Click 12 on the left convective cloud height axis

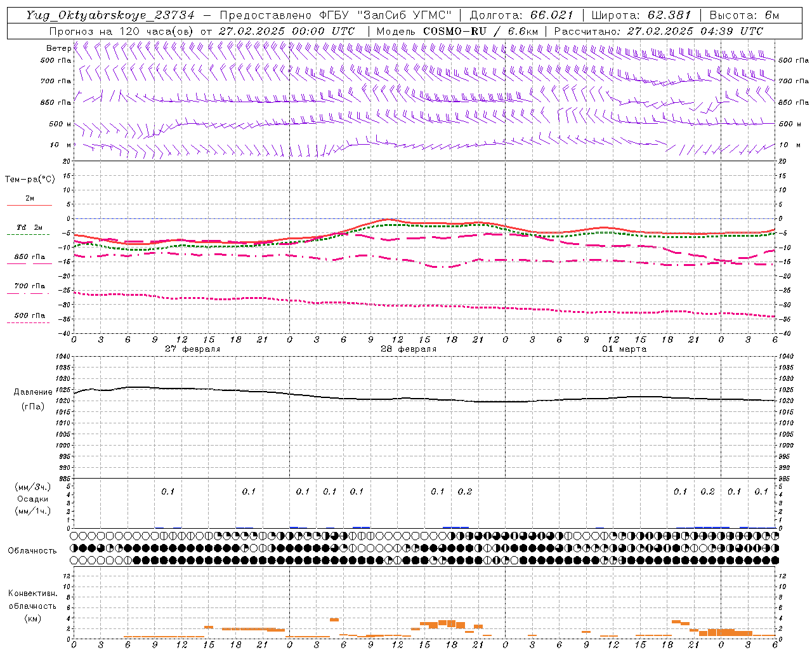click(65, 576)
